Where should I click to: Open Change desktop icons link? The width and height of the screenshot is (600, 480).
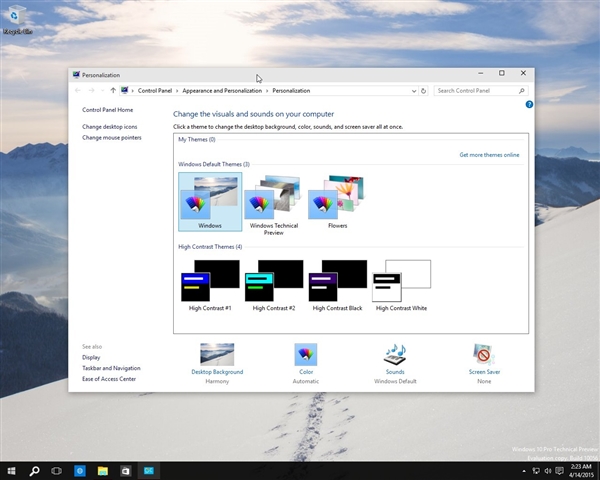[110, 127]
